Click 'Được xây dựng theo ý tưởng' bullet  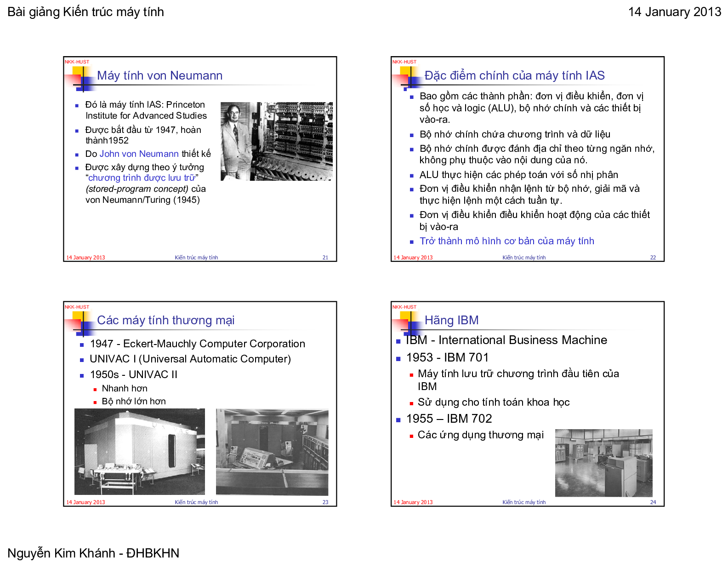(145, 184)
